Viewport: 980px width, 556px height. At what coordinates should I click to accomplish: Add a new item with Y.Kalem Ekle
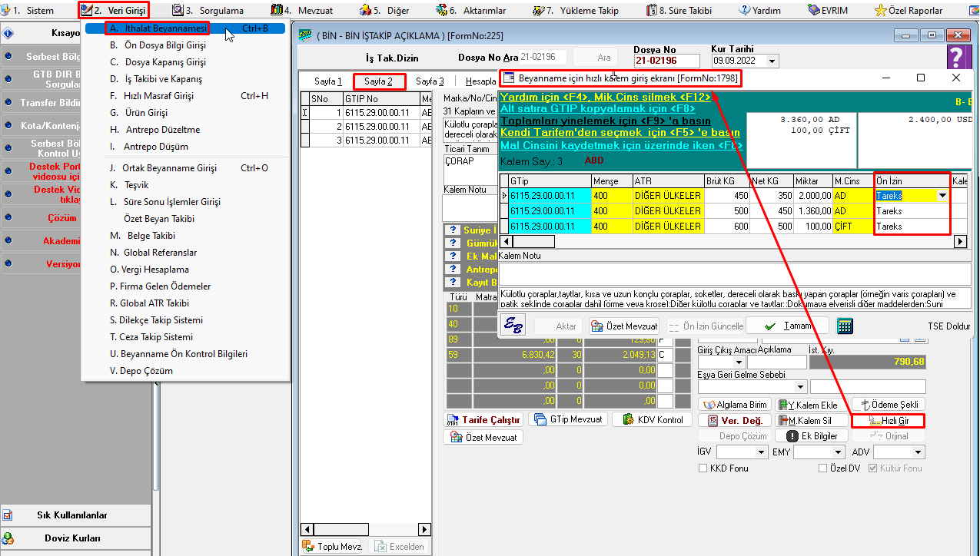(x=812, y=405)
